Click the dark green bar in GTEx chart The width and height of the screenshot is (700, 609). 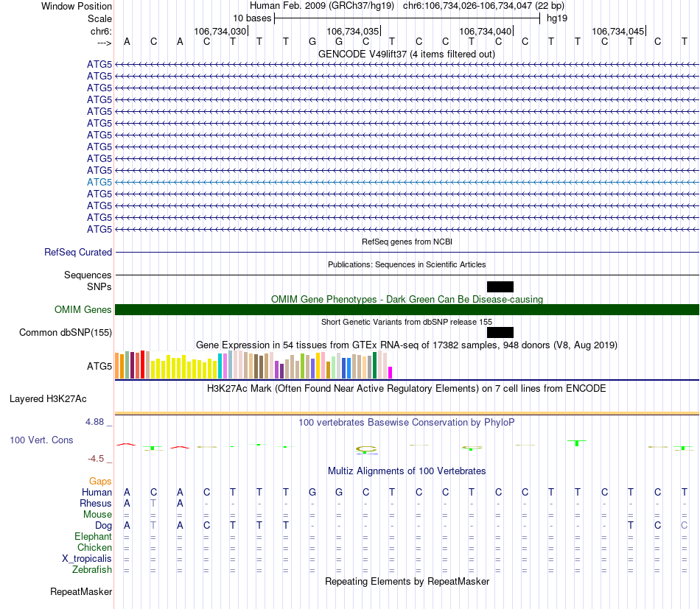(374, 365)
